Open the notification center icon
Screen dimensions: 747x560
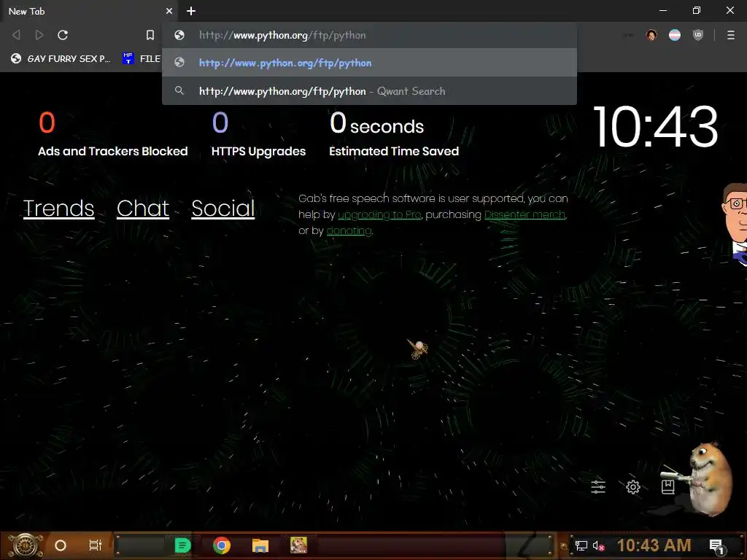[717, 545]
